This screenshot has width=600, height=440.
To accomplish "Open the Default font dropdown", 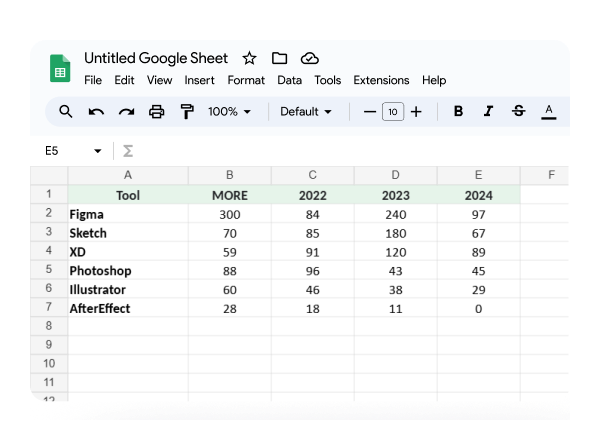I will coord(306,112).
